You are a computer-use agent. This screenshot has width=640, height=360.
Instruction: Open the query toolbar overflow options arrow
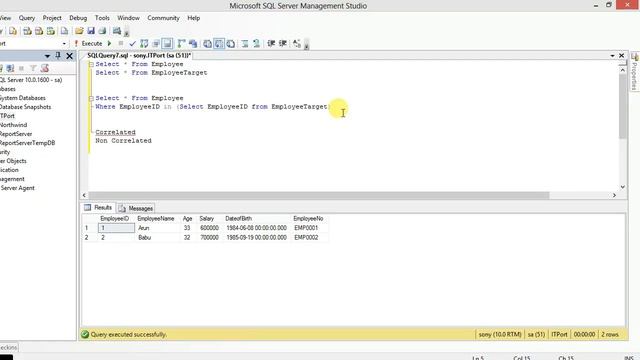(x=307, y=44)
